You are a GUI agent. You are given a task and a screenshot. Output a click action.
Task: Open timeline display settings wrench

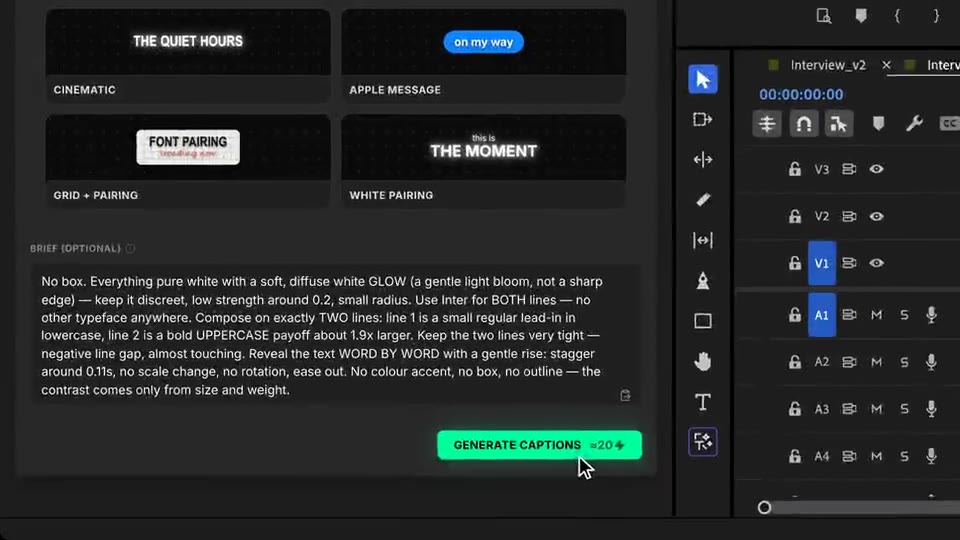tap(914, 124)
